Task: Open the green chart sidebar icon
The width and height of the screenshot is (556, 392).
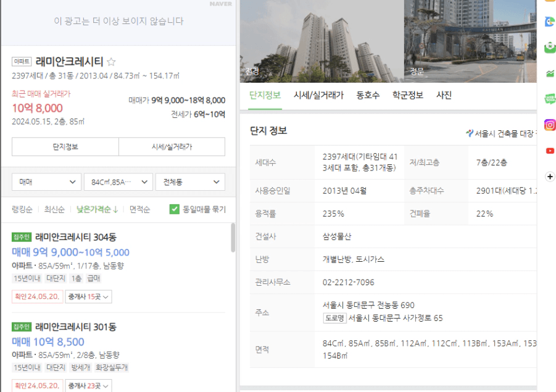Action: (x=550, y=73)
